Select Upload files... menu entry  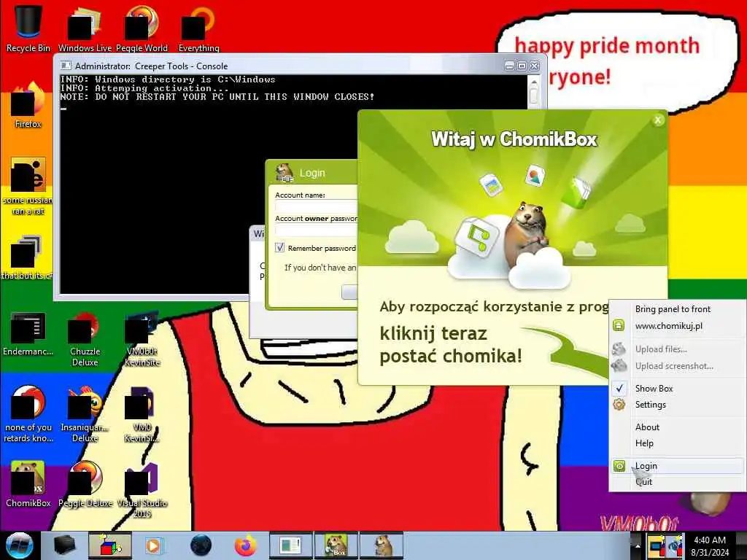676,349
